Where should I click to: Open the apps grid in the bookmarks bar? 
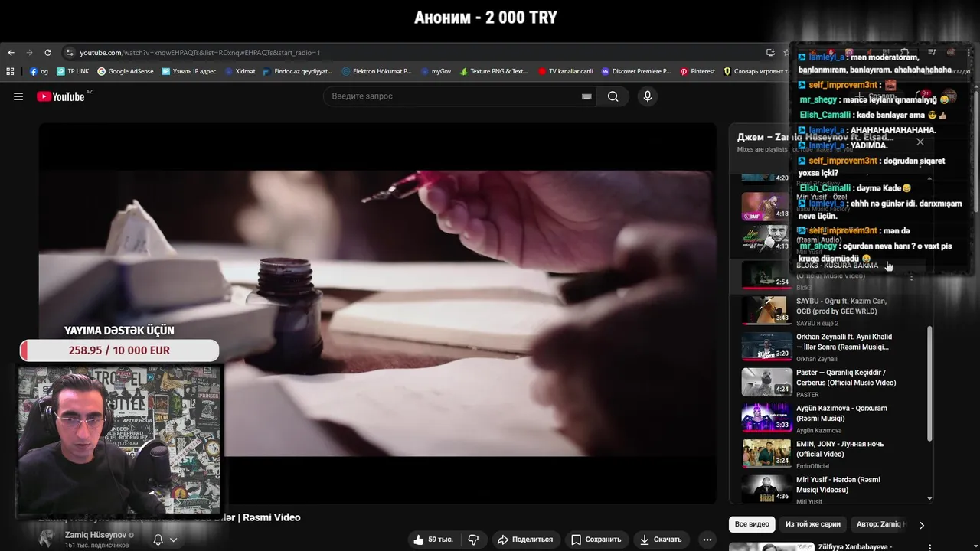pyautogui.click(x=10, y=71)
